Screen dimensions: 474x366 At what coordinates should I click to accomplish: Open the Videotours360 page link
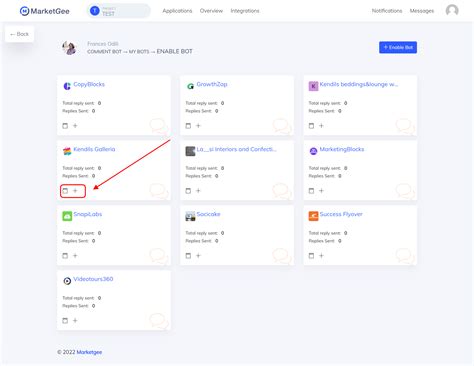pos(93,279)
